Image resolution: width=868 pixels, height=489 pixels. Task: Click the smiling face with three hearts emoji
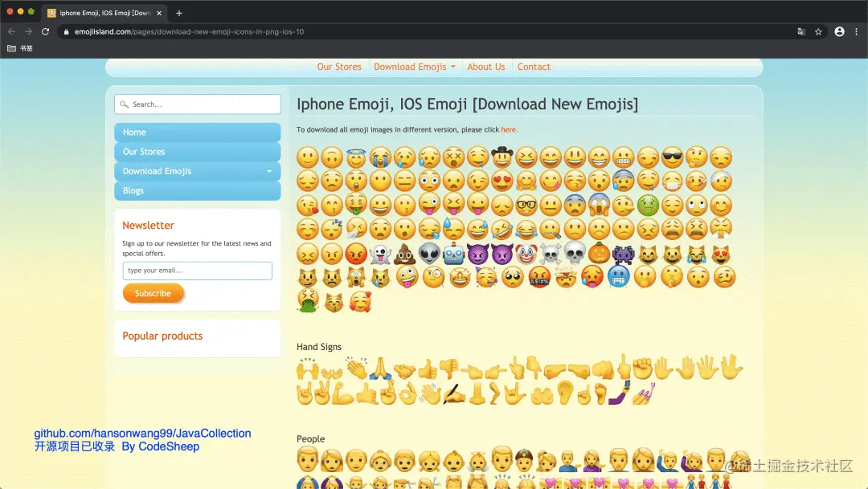click(360, 301)
